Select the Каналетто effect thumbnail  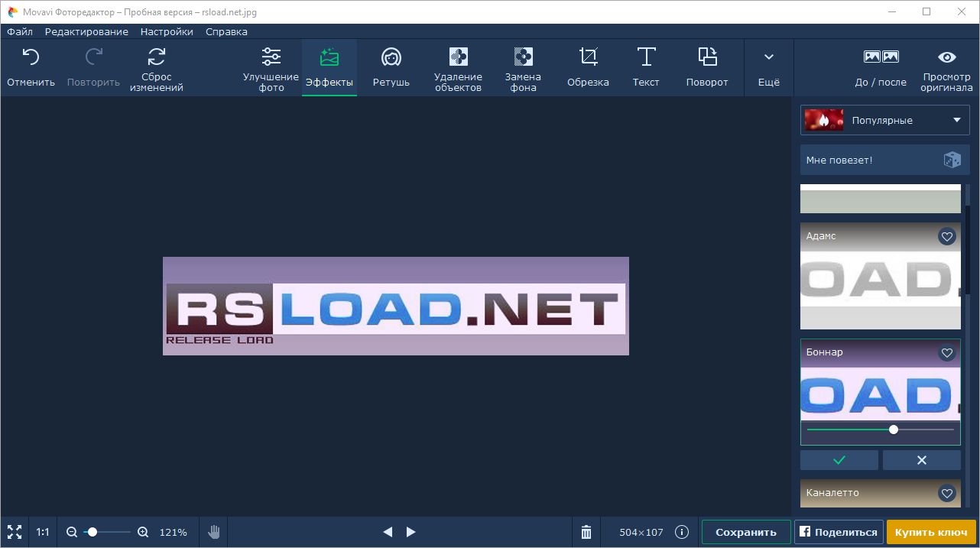pos(881,494)
